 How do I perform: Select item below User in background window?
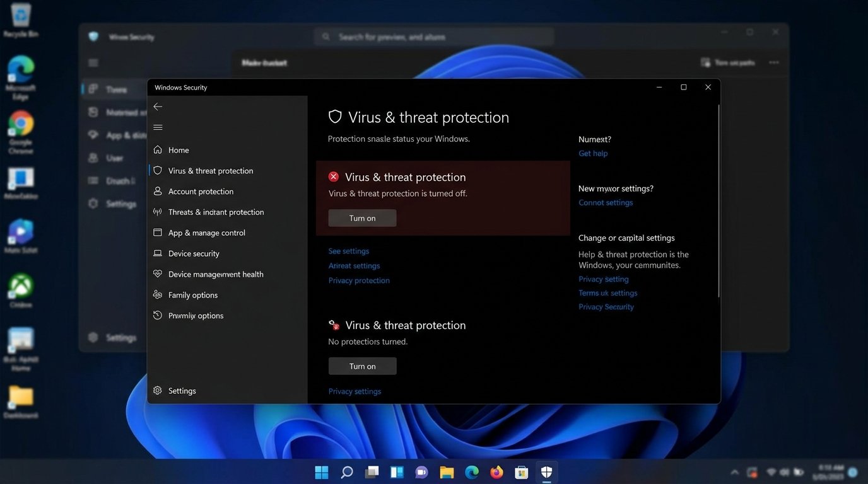coord(112,181)
